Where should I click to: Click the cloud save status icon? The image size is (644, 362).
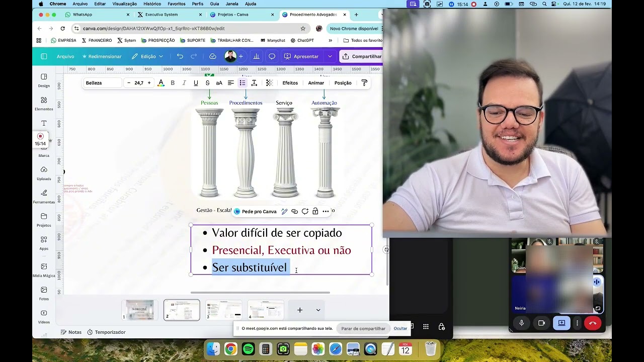[212, 56]
